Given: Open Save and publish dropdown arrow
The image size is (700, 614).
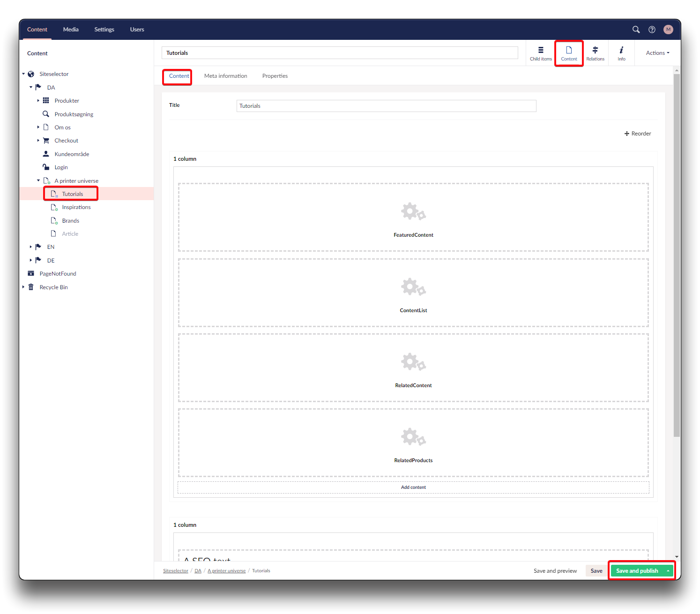Looking at the screenshot, I should (x=668, y=571).
